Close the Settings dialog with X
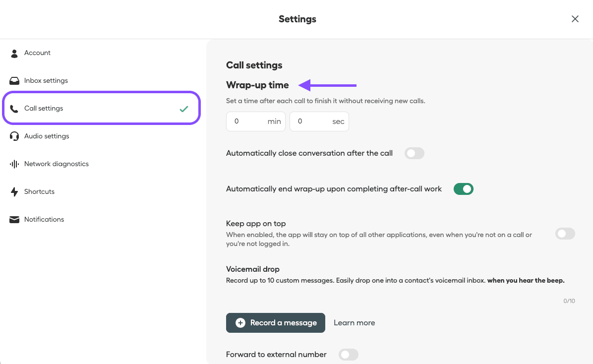Screen dimensions: 593x364 575,19
